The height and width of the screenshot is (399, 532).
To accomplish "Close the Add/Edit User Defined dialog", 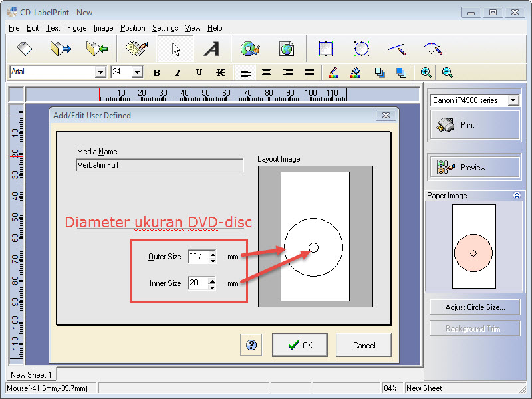I will point(386,115).
